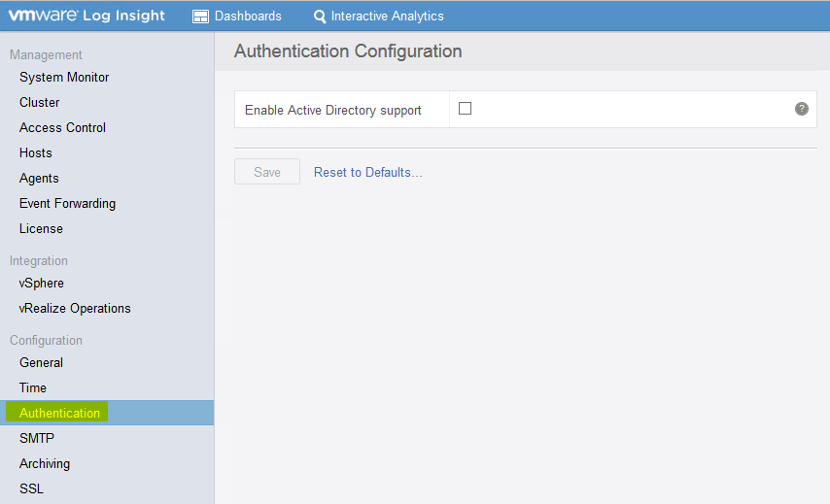Select Cluster in Management section
The image size is (830, 504).
(39, 103)
